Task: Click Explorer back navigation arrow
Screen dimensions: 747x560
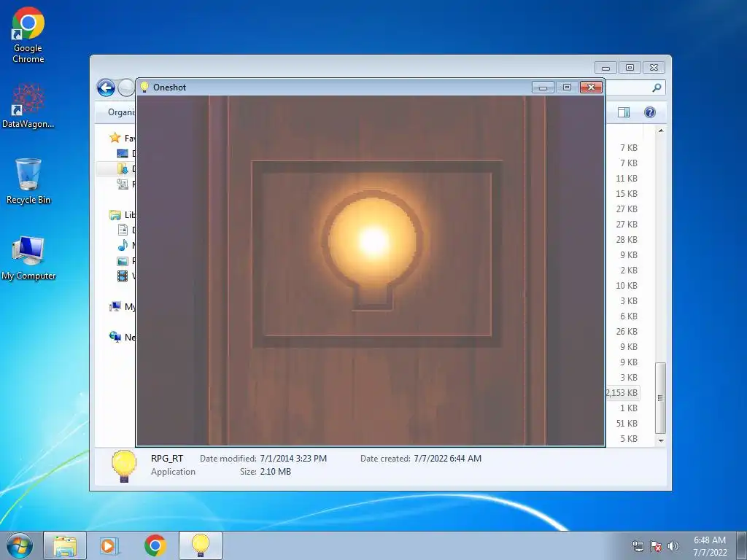Action: click(106, 87)
